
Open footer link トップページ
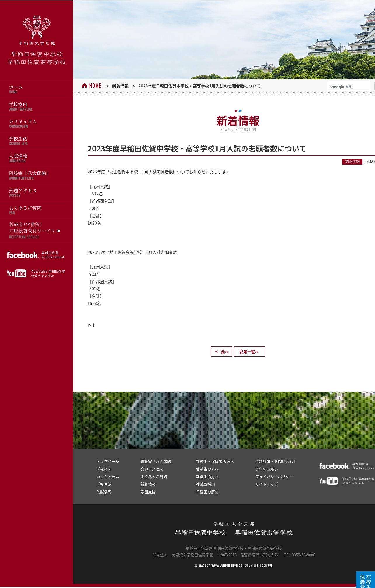click(108, 461)
